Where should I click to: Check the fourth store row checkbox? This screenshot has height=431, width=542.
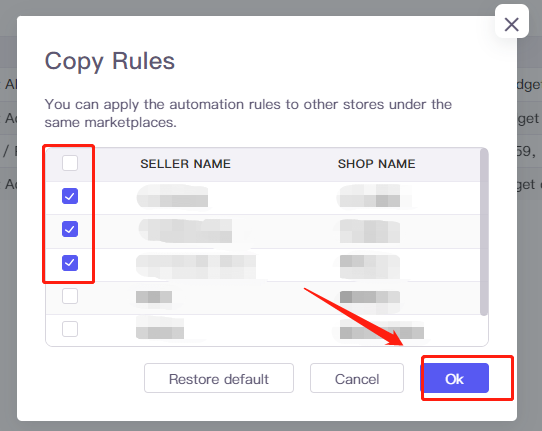(x=70, y=296)
